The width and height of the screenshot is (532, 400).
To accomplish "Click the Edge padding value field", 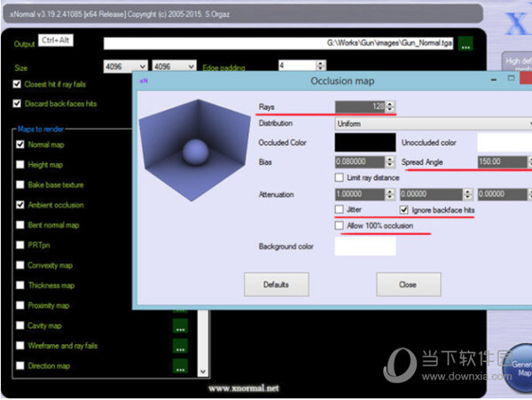I will 298,65.
